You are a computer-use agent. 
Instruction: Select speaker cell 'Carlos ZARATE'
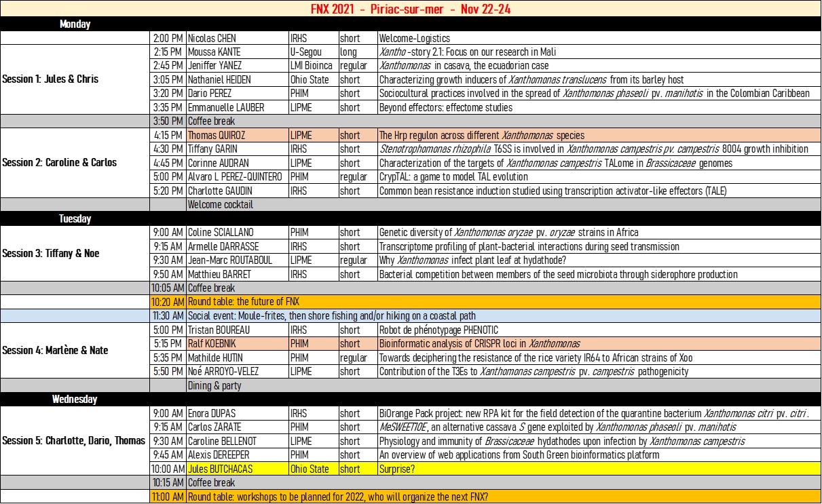(237, 427)
